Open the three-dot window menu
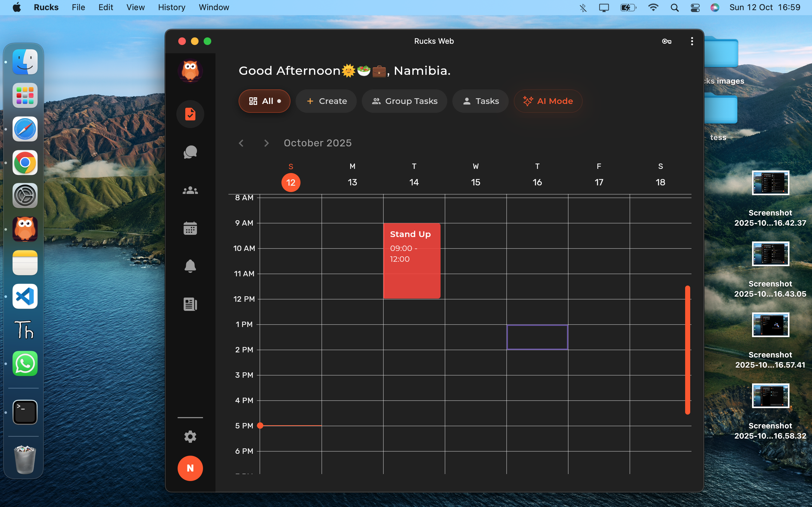 point(692,41)
